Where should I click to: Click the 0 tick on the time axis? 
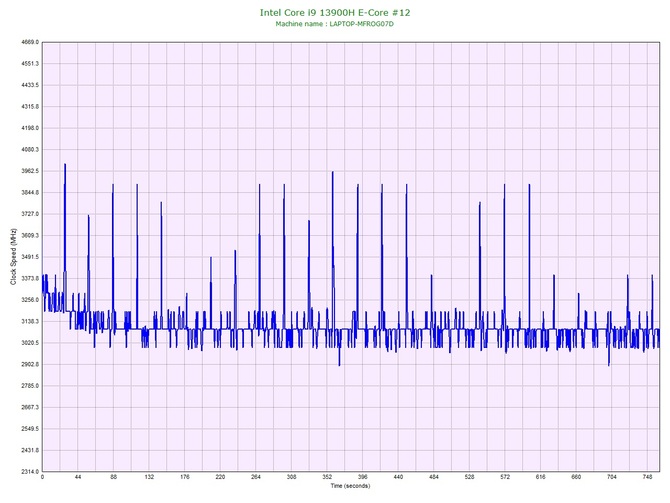click(42, 478)
